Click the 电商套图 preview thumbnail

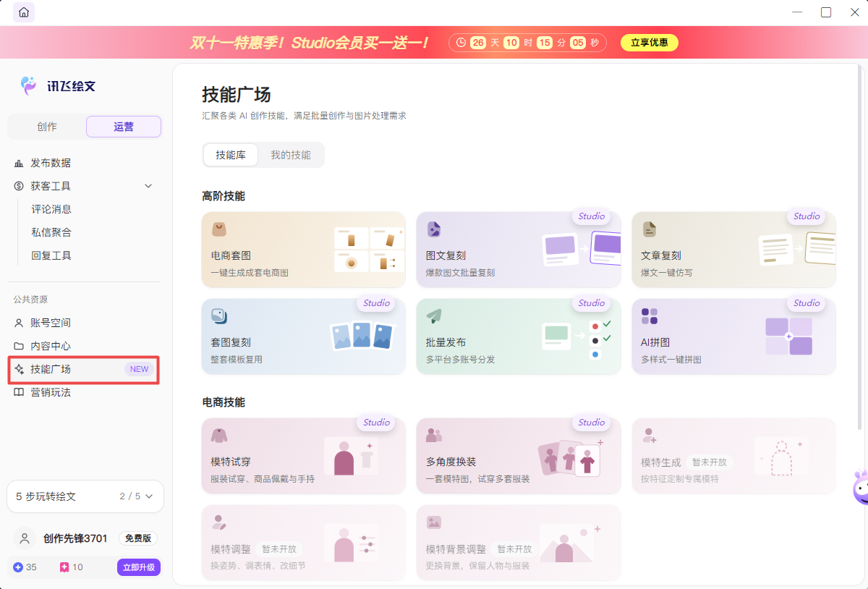(x=369, y=250)
